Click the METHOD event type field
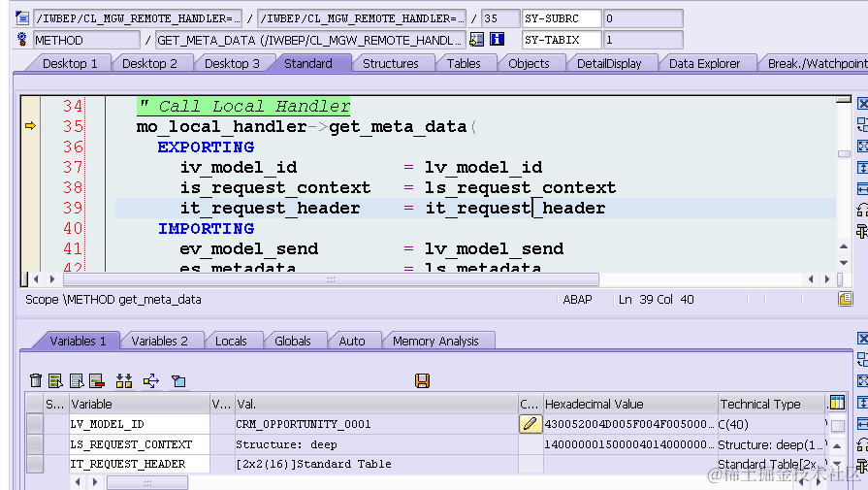The height and width of the screenshot is (490, 868). [86, 40]
